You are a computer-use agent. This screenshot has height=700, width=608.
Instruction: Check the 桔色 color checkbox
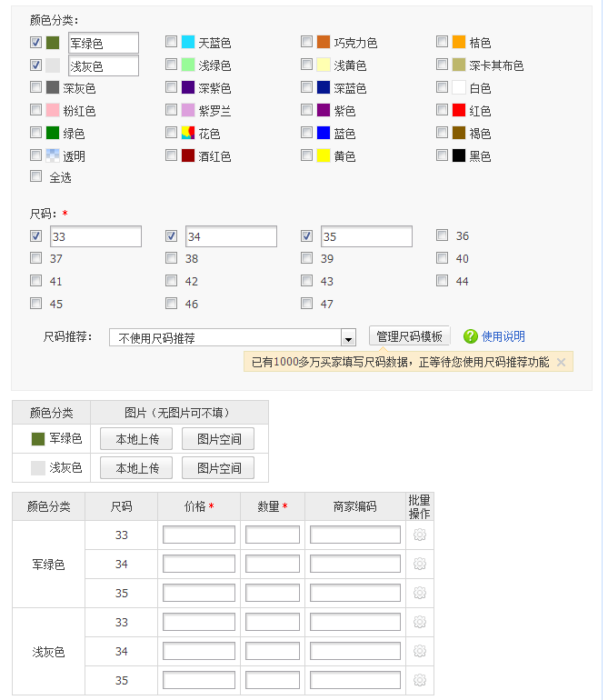click(442, 42)
